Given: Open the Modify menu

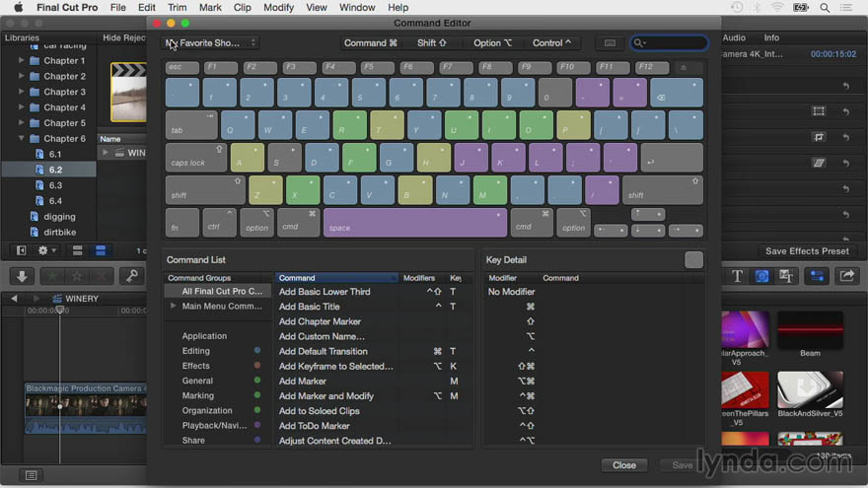Looking at the screenshot, I should (278, 7).
